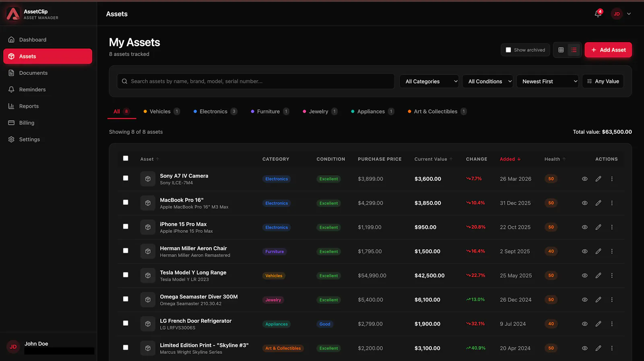Open Documents in the sidebar

click(47, 73)
